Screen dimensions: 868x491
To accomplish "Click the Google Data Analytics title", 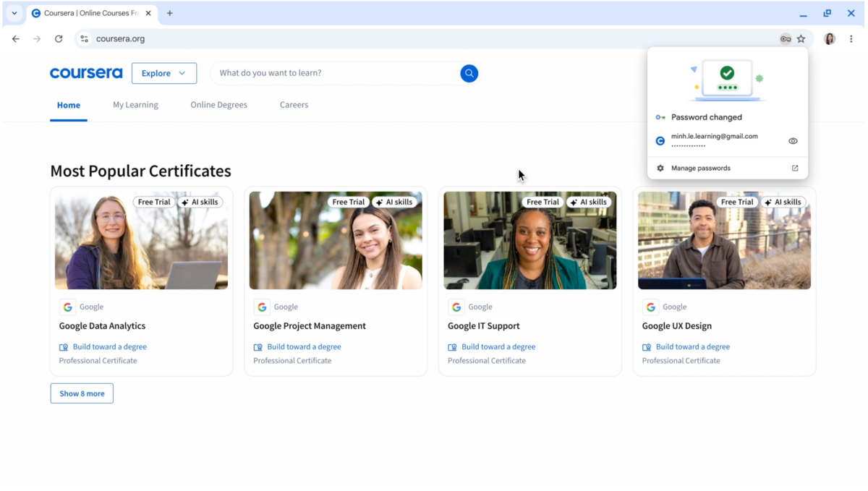I will click(x=102, y=326).
